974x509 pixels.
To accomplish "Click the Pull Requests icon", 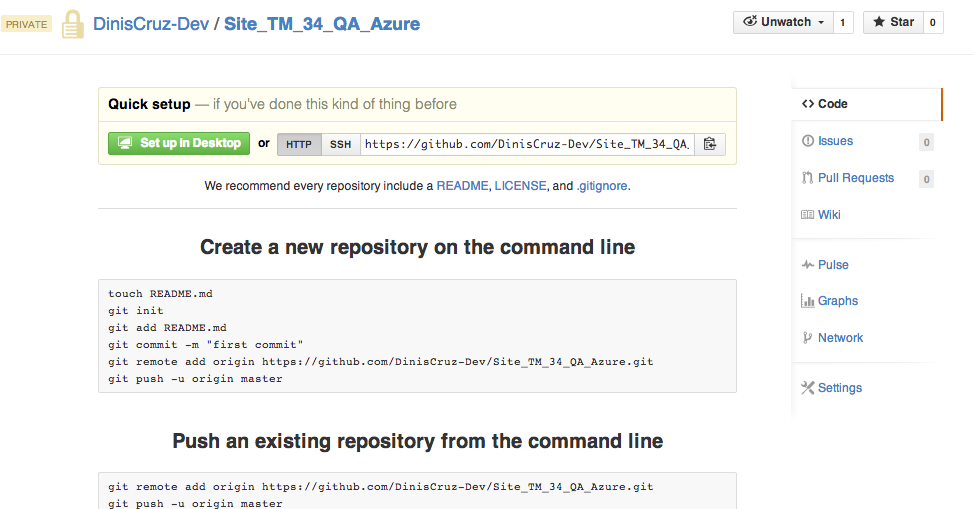I will (808, 178).
